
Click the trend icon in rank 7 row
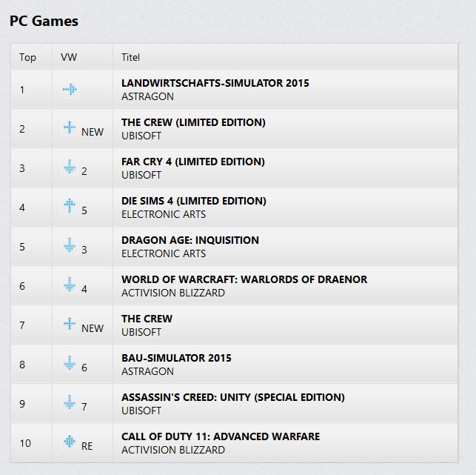click(x=70, y=325)
